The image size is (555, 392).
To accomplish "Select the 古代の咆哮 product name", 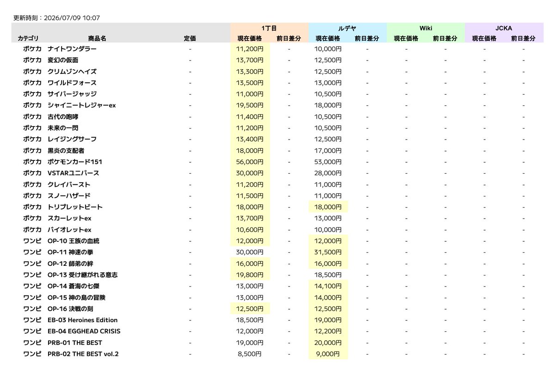I will [63, 116].
